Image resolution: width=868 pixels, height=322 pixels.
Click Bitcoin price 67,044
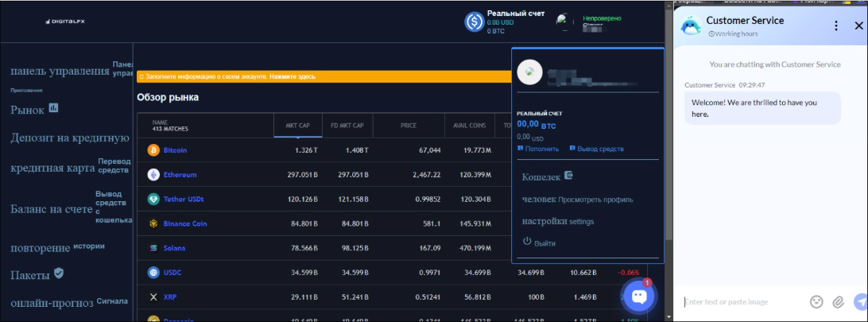(x=430, y=150)
